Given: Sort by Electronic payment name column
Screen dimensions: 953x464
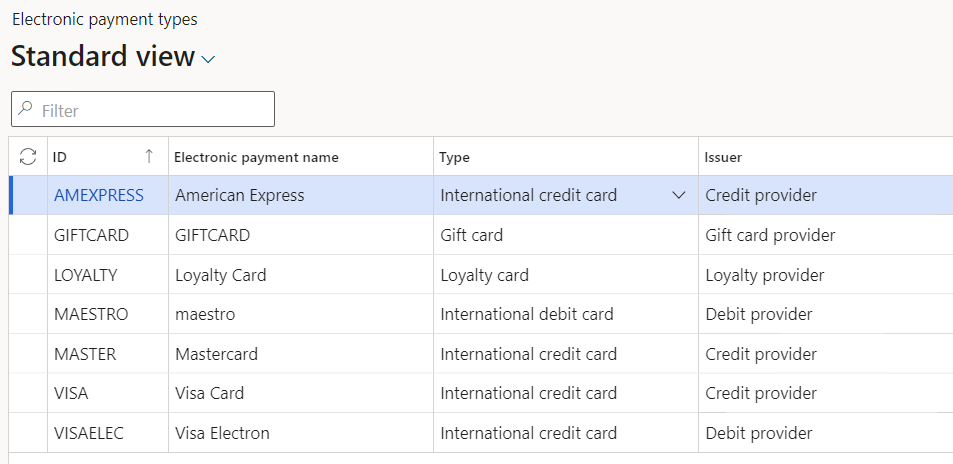Looking at the screenshot, I should [x=256, y=157].
